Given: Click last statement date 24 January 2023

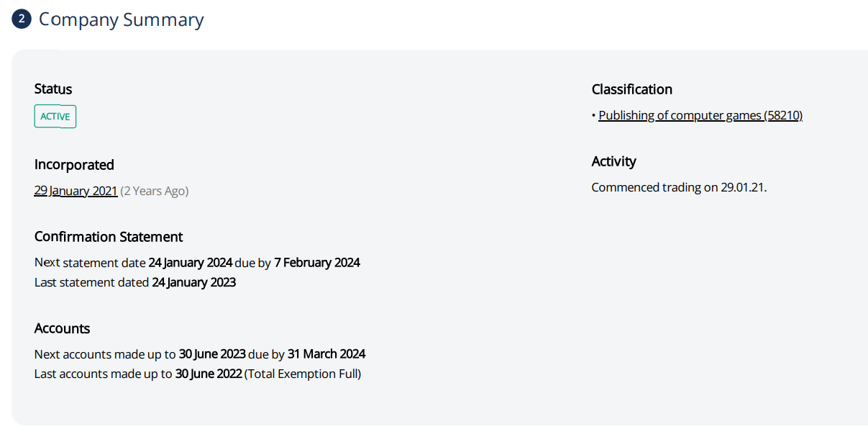Looking at the screenshot, I should pyautogui.click(x=193, y=282).
